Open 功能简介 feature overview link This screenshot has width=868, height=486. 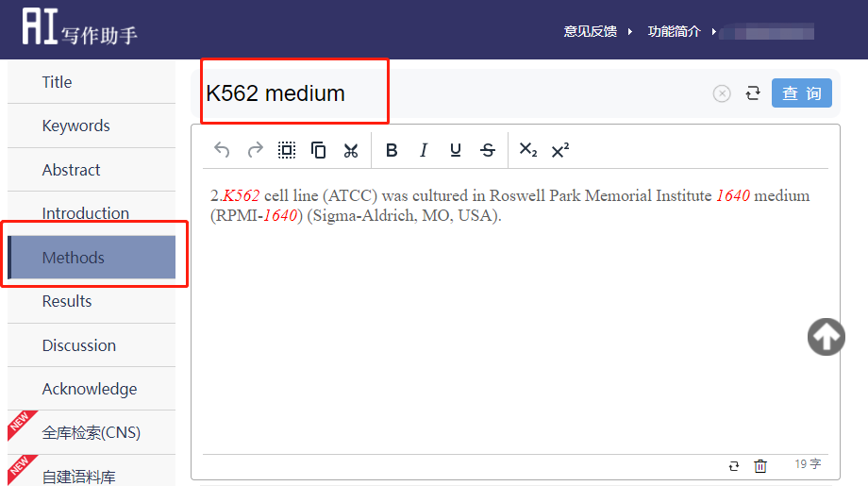pyautogui.click(x=675, y=31)
